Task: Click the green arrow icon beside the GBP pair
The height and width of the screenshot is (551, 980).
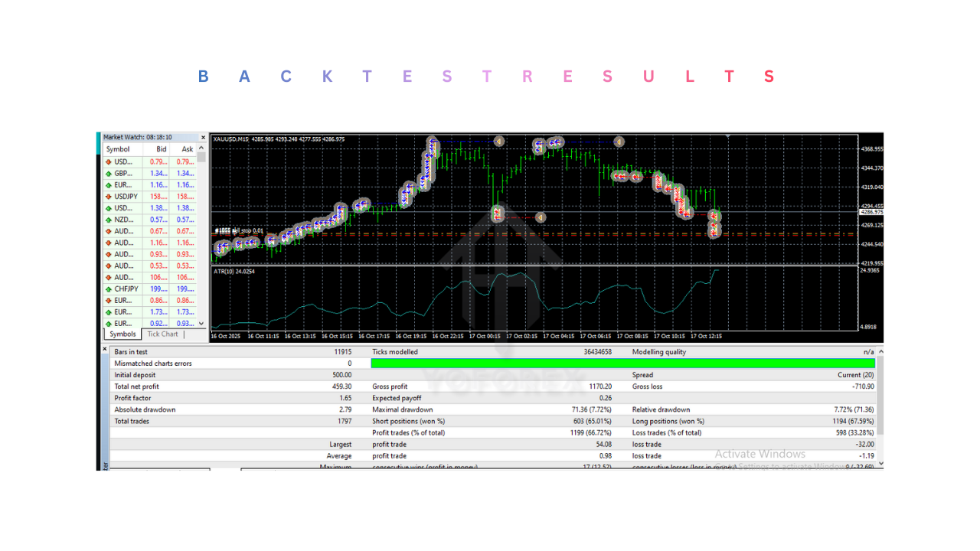Action: click(109, 173)
